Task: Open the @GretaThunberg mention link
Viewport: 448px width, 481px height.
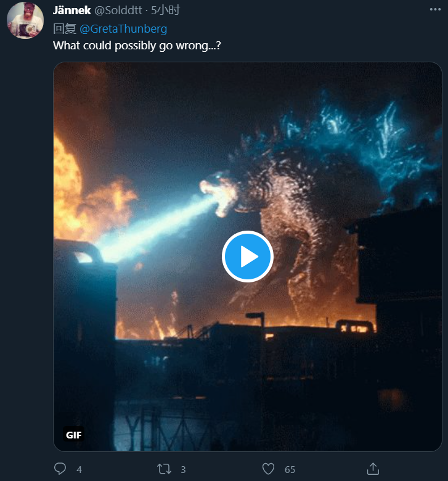Action: coord(123,28)
